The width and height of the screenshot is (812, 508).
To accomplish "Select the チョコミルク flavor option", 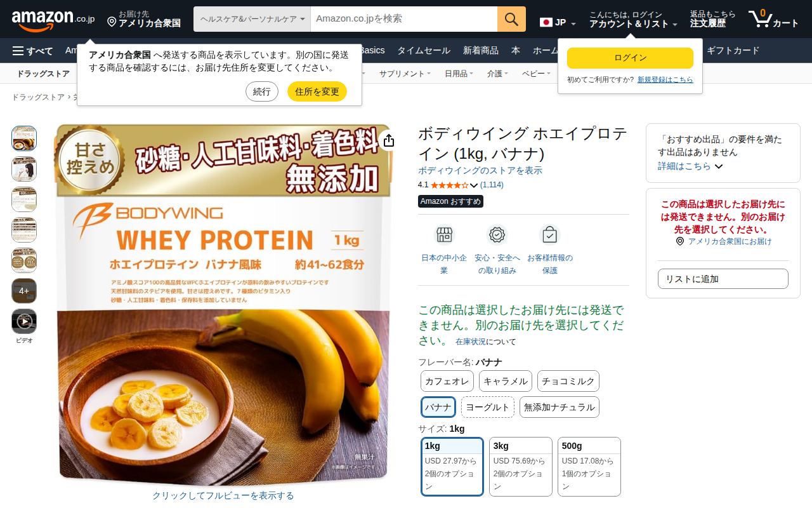I will coord(568,381).
